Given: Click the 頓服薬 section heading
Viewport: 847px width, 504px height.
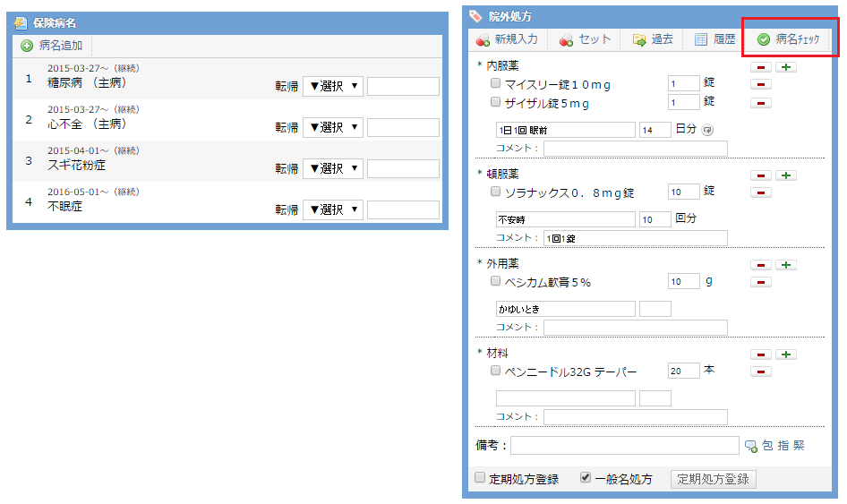Looking at the screenshot, I should pyautogui.click(x=502, y=174).
